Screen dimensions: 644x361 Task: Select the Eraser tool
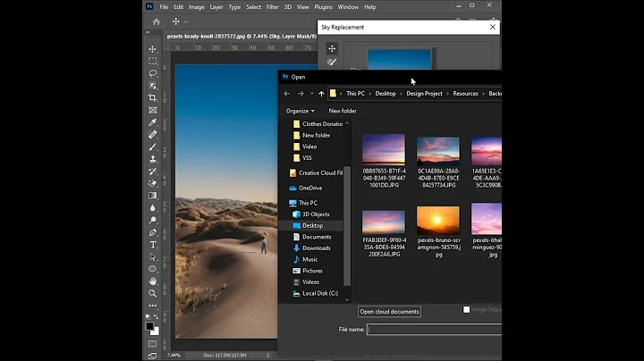coord(153,183)
